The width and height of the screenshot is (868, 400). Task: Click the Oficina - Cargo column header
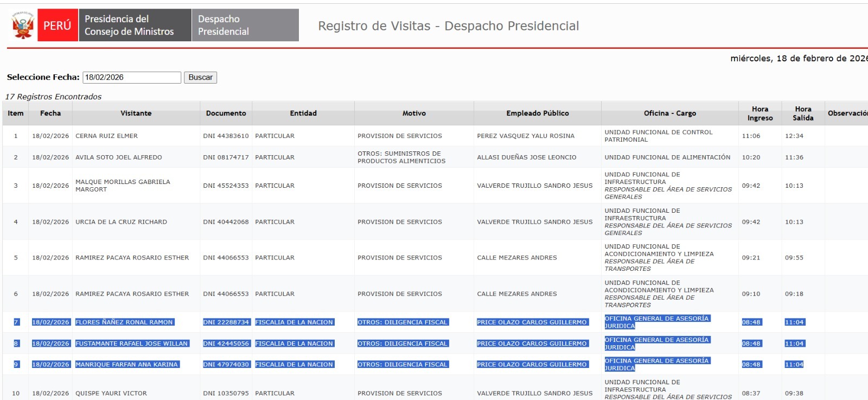(x=670, y=113)
